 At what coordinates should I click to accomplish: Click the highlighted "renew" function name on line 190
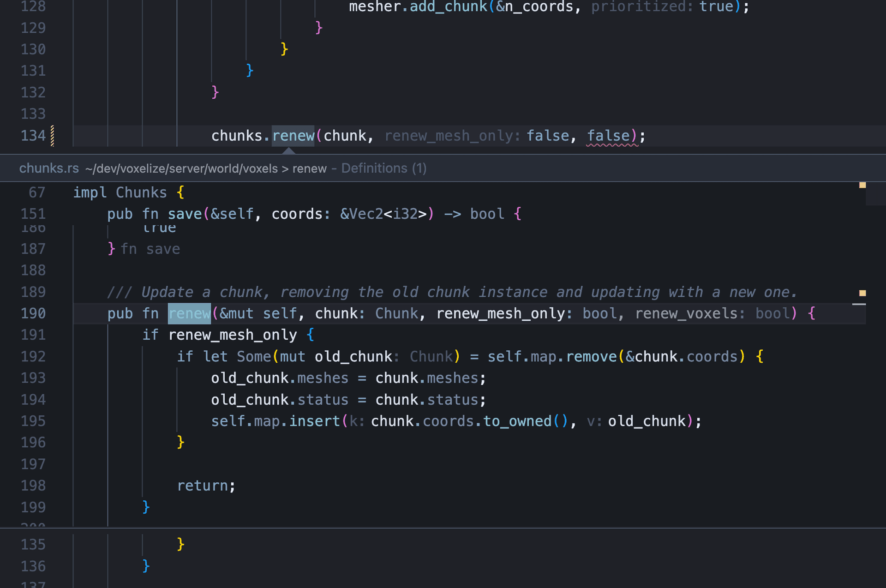[x=189, y=313]
